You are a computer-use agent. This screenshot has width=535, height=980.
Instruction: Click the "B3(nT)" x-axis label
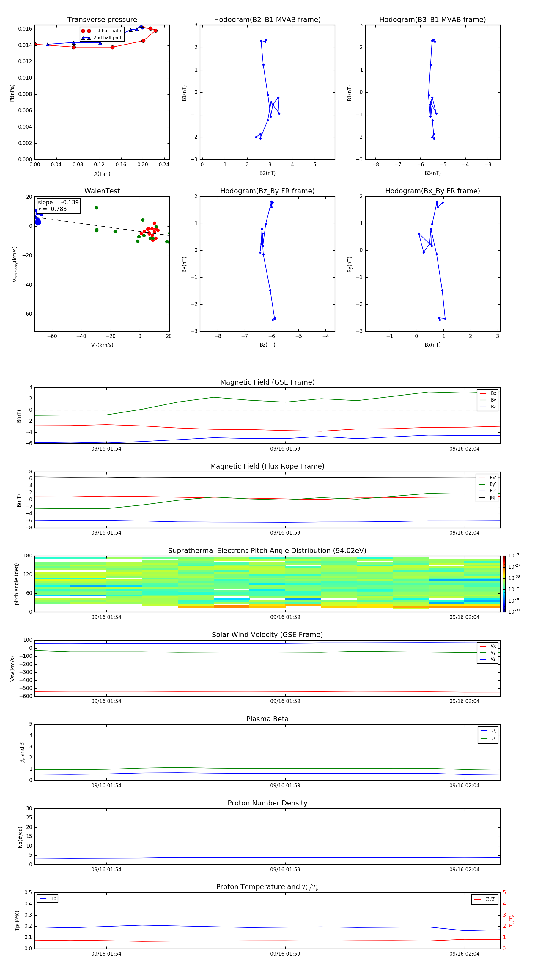[x=432, y=173]
